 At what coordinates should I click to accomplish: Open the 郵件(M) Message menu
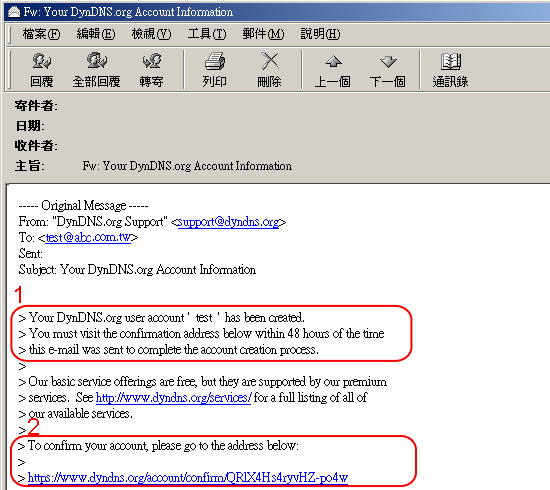tap(263, 34)
